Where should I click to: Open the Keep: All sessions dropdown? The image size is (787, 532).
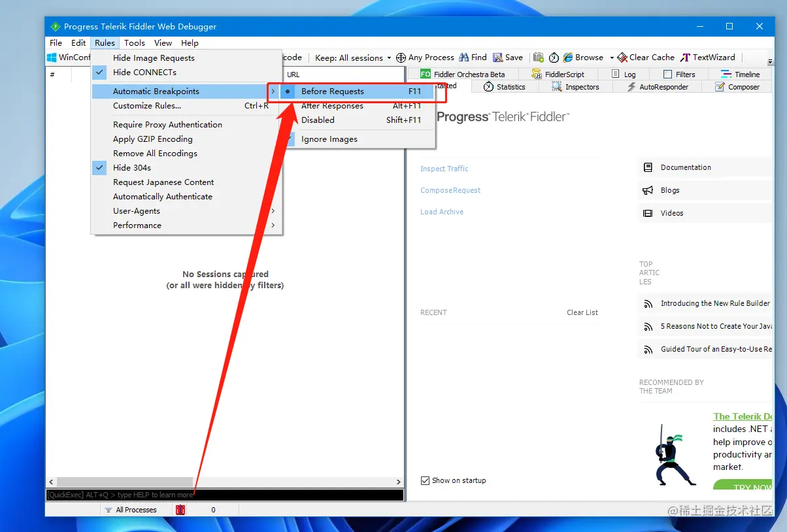click(x=353, y=58)
